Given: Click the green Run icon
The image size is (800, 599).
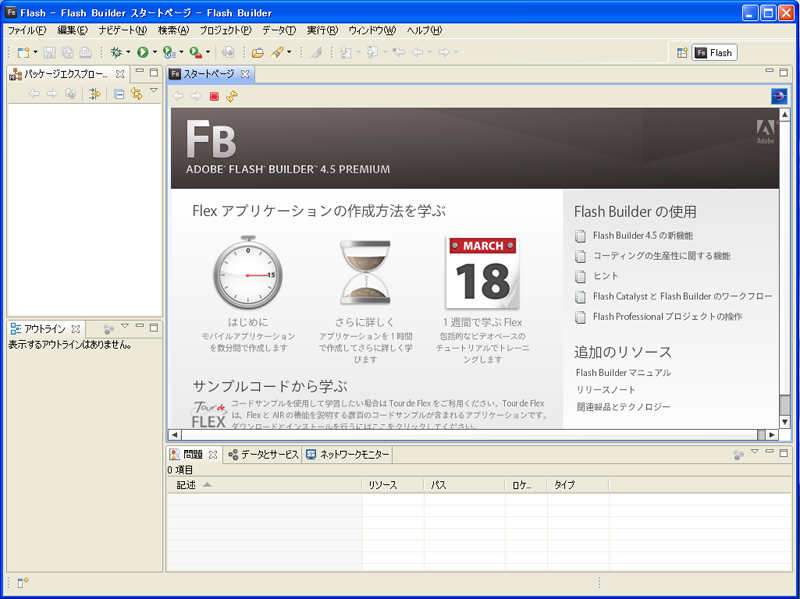Looking at the screenshot, I should (143, 52).
